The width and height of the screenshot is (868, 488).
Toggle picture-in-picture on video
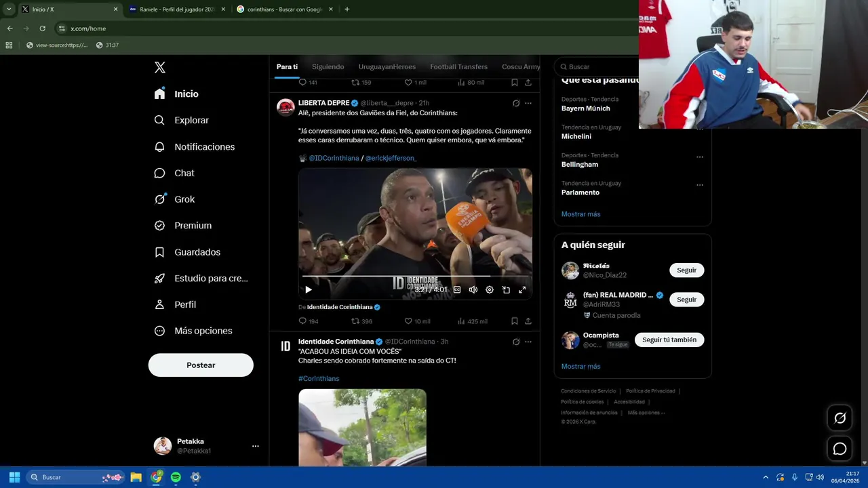[506, 289]
